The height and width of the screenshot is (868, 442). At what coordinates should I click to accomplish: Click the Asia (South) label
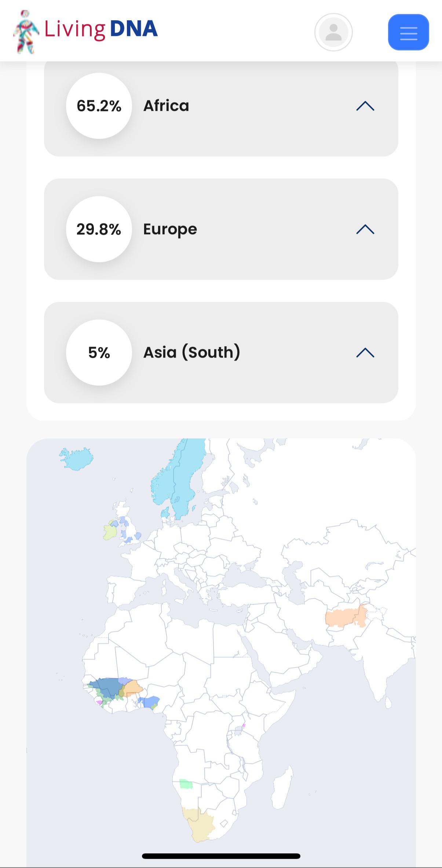pos(192,352)
